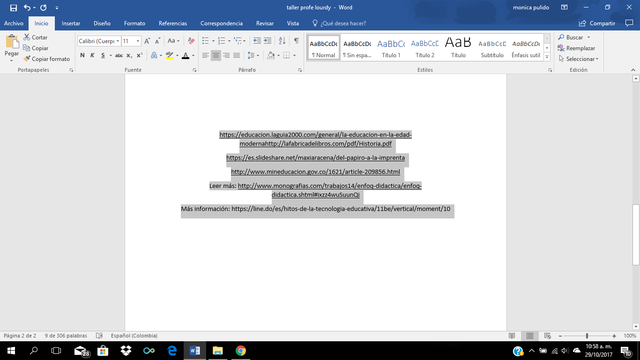Screen dimensions: 640x360
Task: Apply the Subtítulo style
Action: (492, 48)
